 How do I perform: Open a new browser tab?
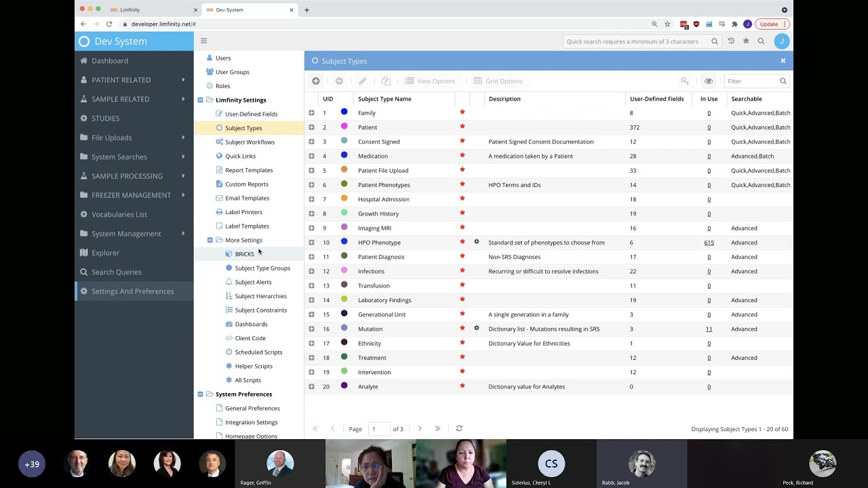[x=307, y=9]
